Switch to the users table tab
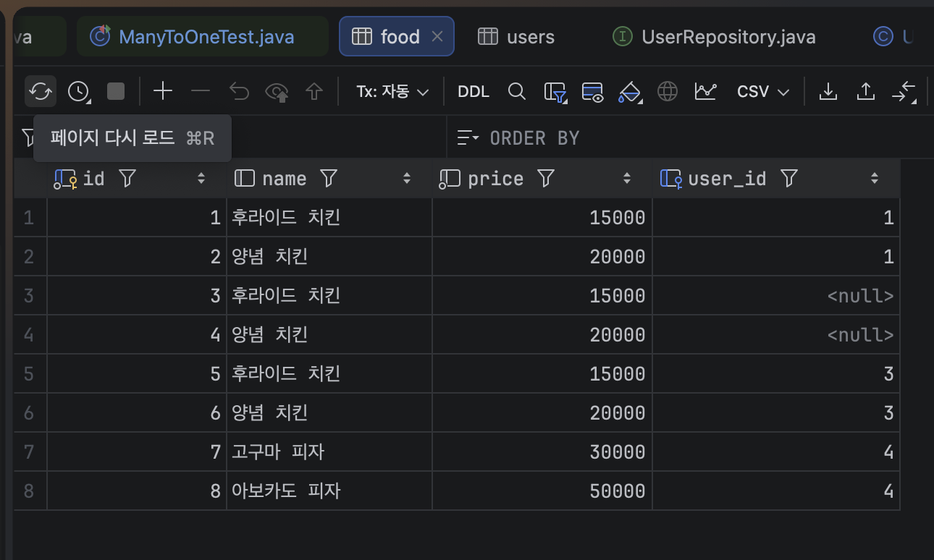The image size is (934, 560). 516,37
